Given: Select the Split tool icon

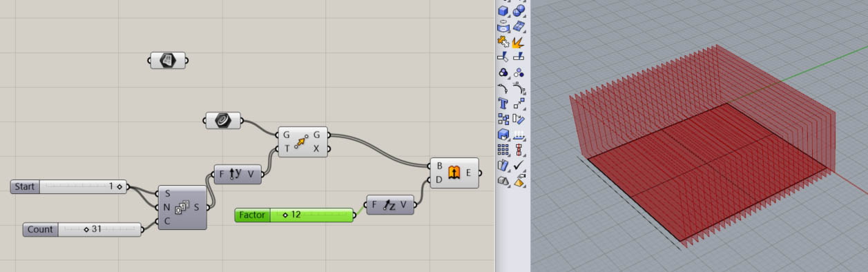Looking at the screenshot, I should 519,57.
